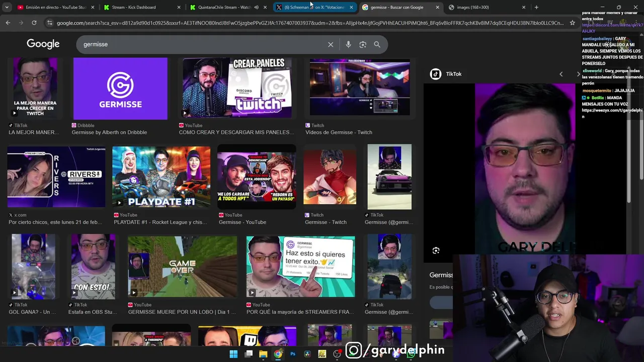Close the Stream - Kick Dashboard tab
Screen dimensions: 644x362
tap(179, 7)
